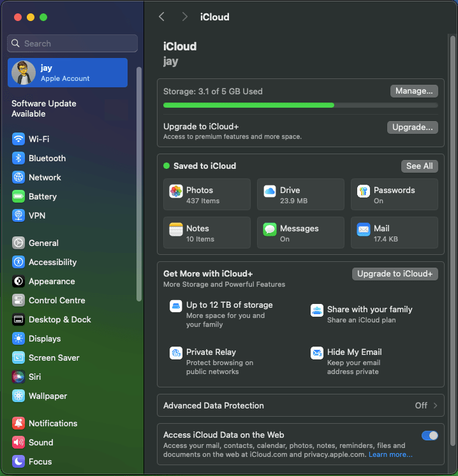
Task: Click the 'Saved to iCloud' heading
Action: [x=205, y=166]
